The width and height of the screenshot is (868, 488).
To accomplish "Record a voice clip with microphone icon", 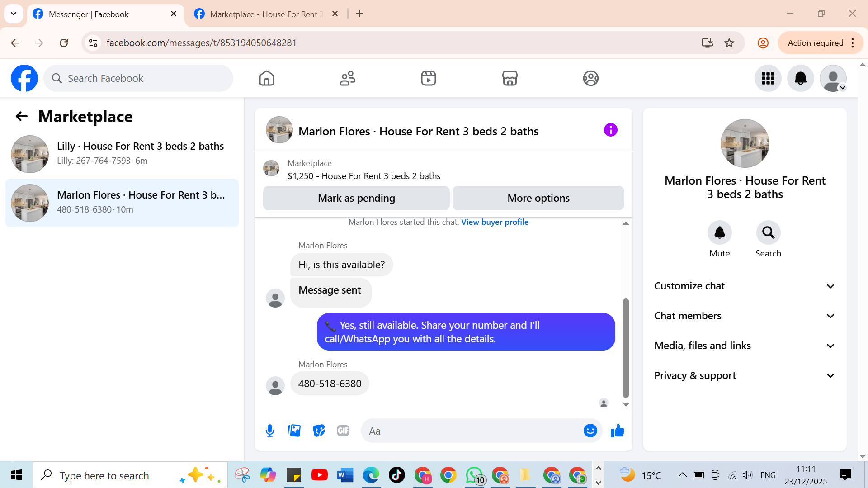I will pos(270,431).
